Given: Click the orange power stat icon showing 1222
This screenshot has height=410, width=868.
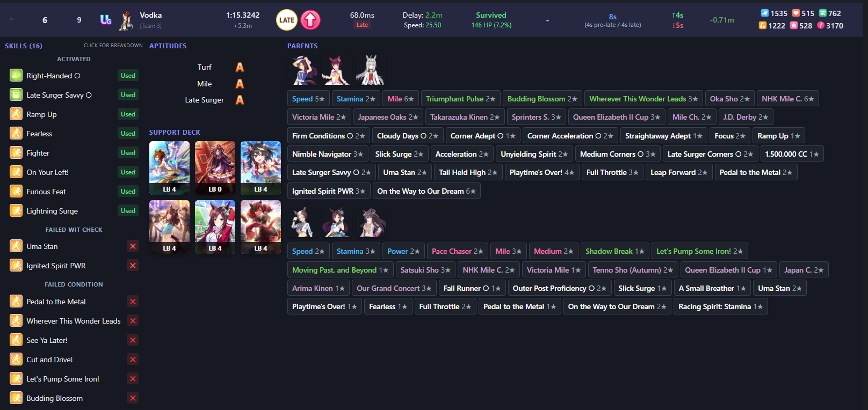Looking at the screenshot, I should [x=763, y=25].
